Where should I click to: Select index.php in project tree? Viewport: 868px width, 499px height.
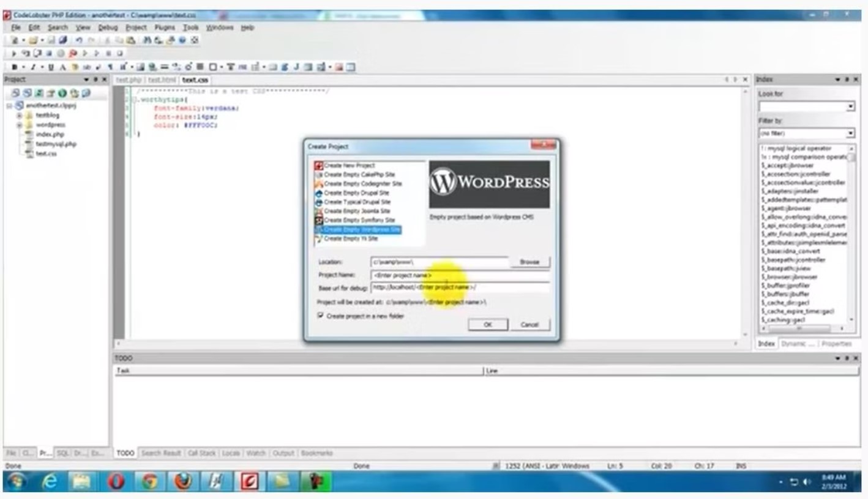pyautogui.click(x=50, y=135)
